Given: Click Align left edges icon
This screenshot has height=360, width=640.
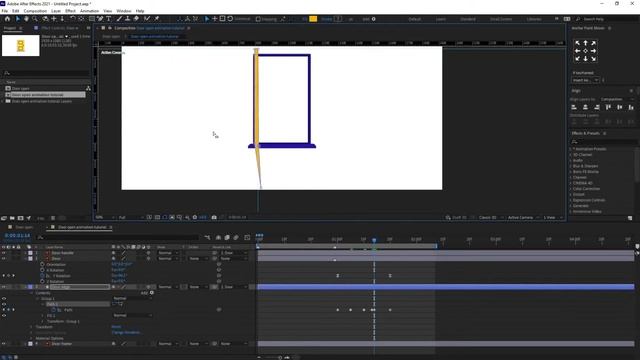Looking at the screenshot, I should click(x=574, y=107).
